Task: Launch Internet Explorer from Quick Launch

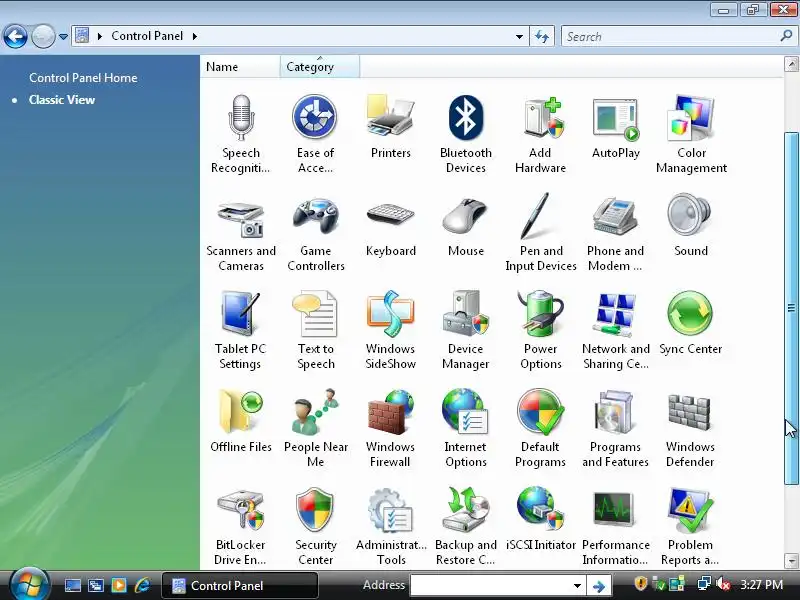Action: (142, 585)
